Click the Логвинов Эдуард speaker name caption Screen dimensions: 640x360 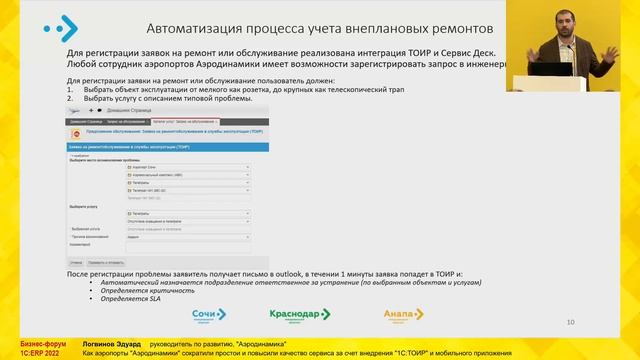(x=111, y=344)
